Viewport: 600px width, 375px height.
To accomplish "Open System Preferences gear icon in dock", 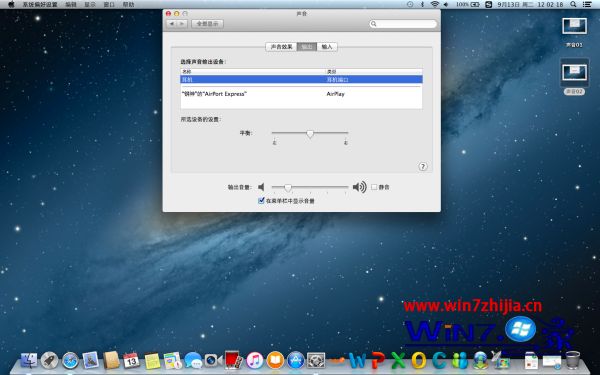I will 316,360.
